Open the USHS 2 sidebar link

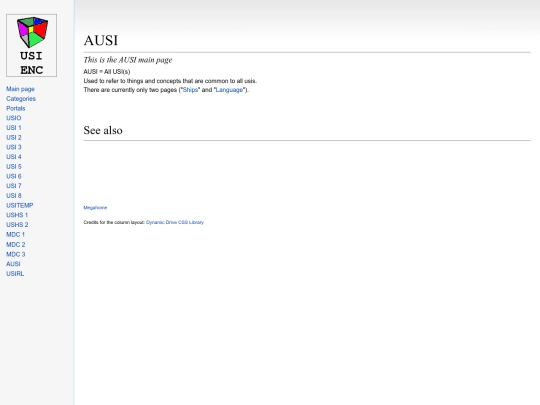point(17,225)
